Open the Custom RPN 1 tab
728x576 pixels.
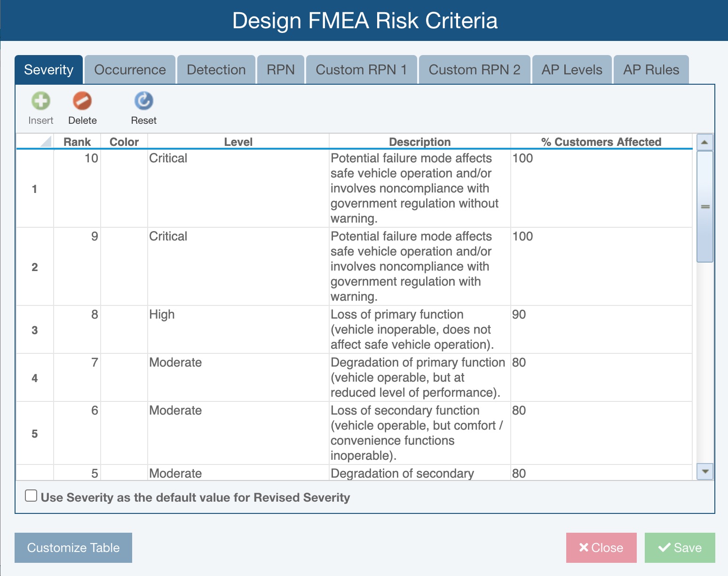(361, 70)
